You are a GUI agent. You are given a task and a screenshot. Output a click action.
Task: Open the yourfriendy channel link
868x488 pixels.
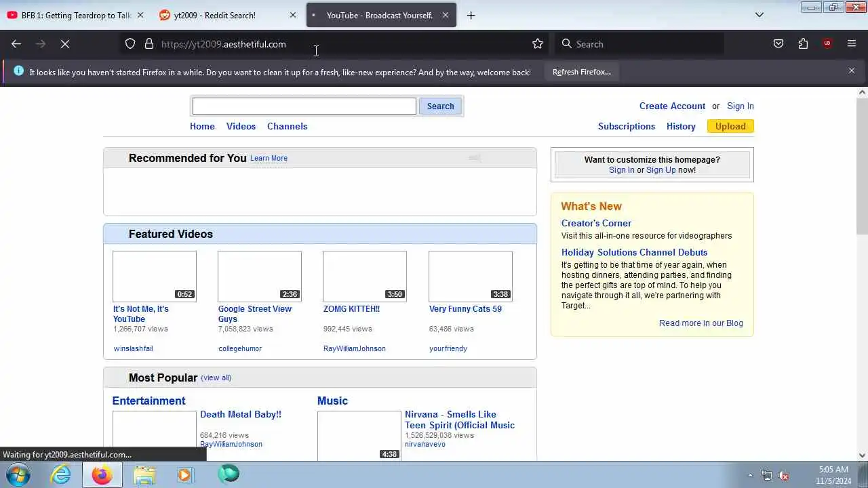point(448,348)
